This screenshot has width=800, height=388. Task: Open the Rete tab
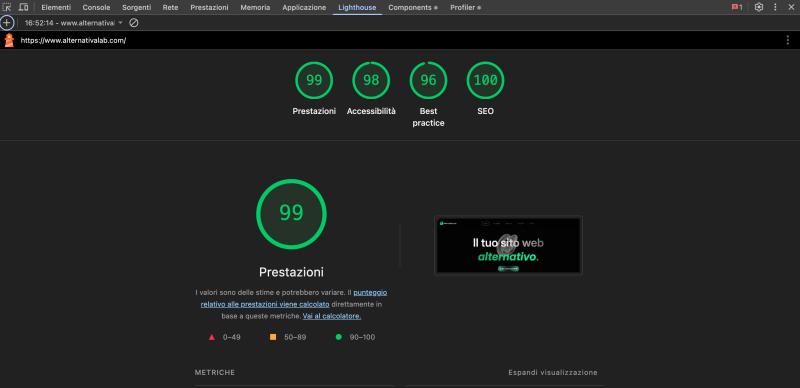pos(170,8)
